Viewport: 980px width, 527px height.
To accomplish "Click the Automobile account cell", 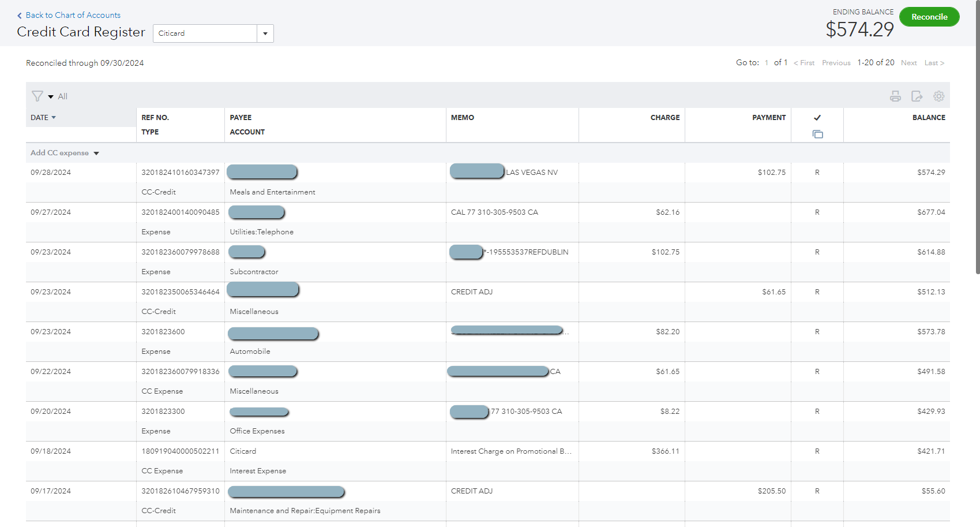I will click(x=250, y=352).
